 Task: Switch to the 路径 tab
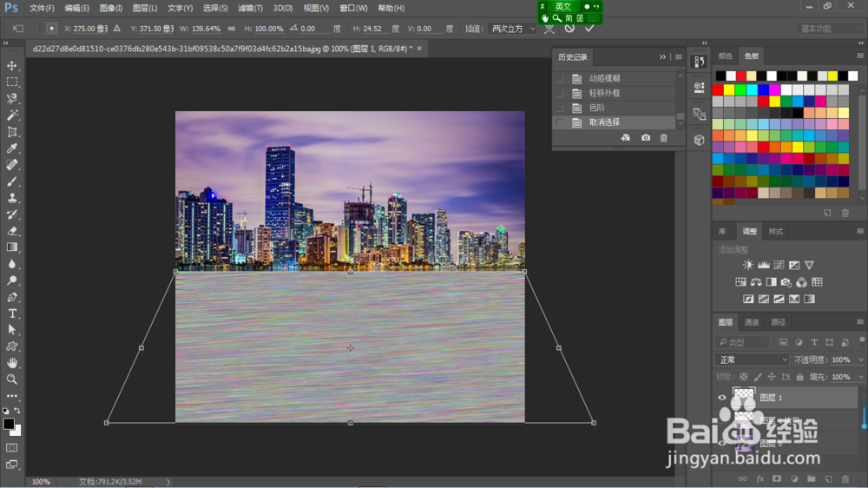(778, 322)
